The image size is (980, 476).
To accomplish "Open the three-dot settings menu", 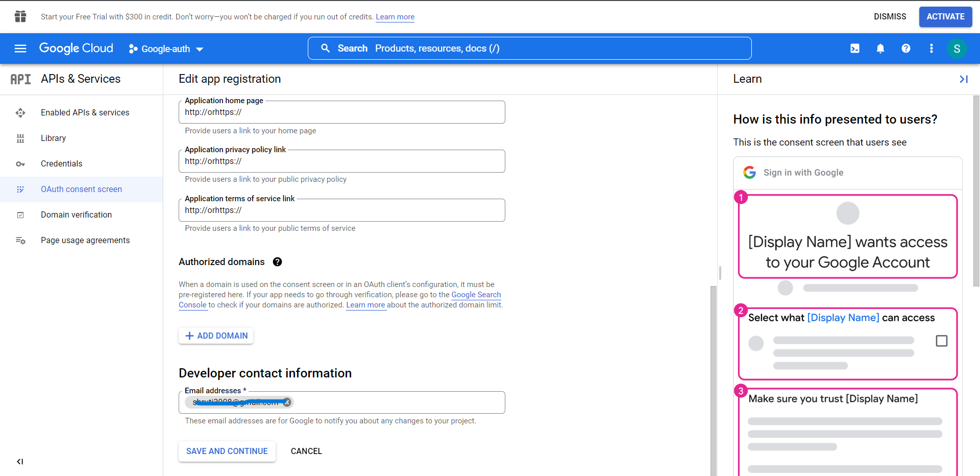I will [x=931, y=49].
